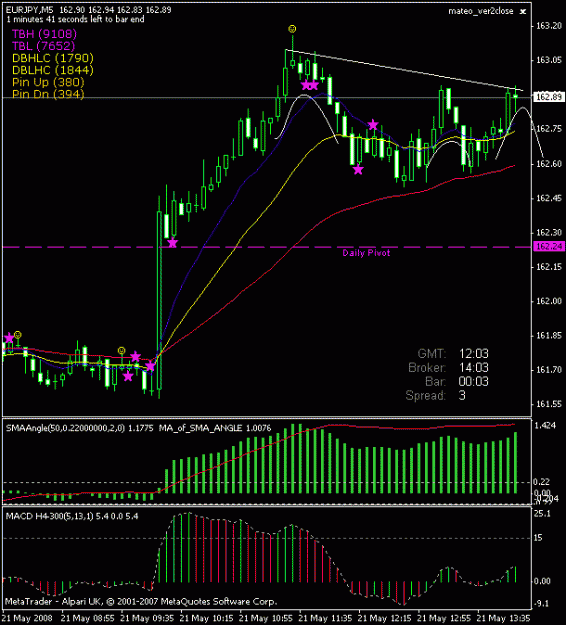Select the left star of the magenta pair below the peak
Image resolution: width=566 pixels, height=625 pixels.
point(306,85)
